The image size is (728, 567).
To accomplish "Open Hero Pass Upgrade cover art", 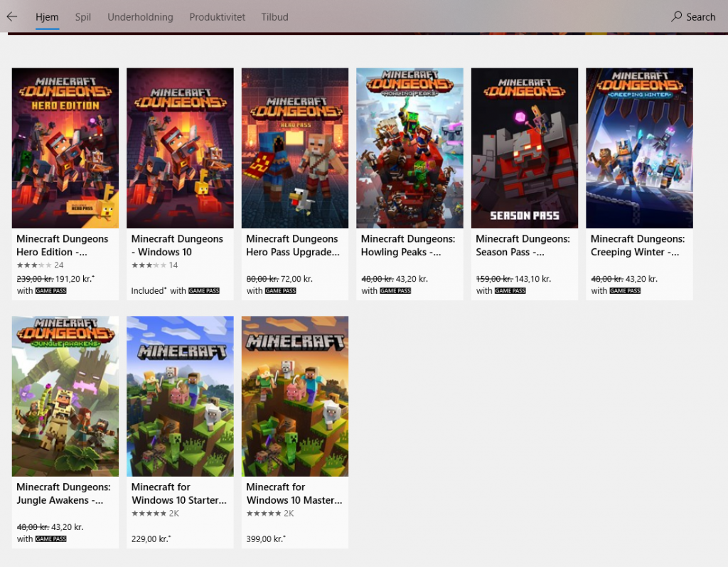I will [295, 148].
